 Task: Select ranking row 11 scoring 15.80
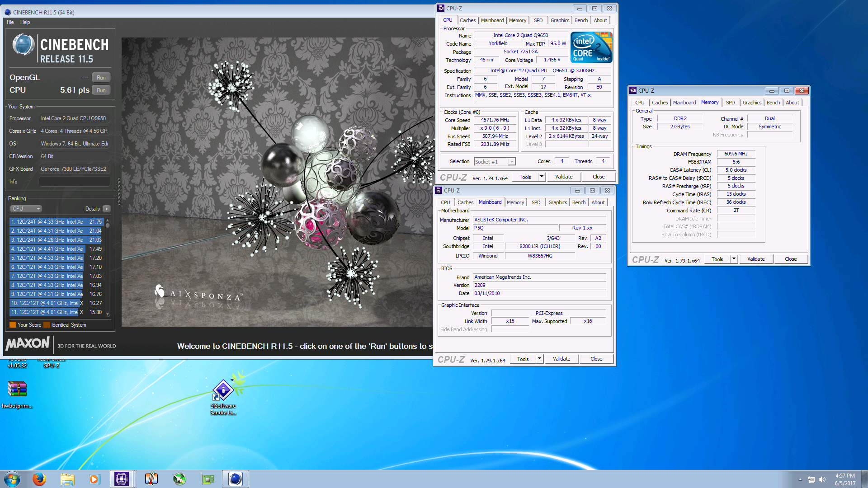pos(57,312)
